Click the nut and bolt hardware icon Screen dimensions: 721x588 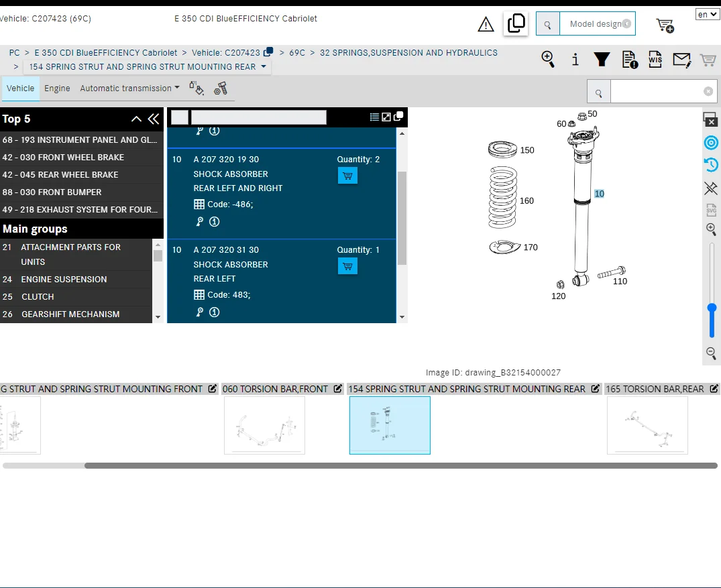[221, 88]
